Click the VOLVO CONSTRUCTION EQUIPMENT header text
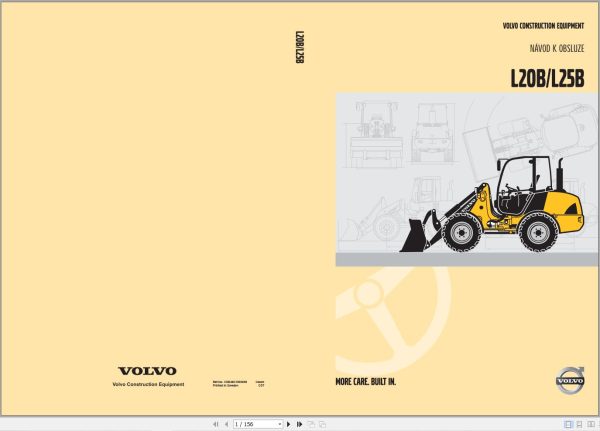This screenshot has width=600, height=431. (x=543, y=26)
